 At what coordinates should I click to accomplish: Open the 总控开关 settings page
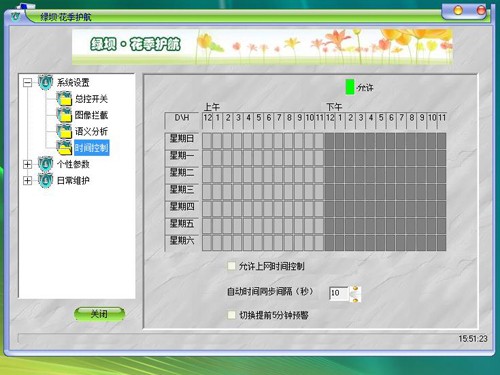(91, 99)
